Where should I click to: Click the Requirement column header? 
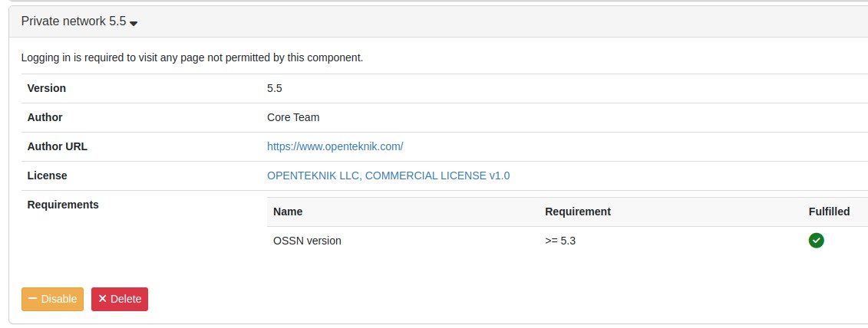pos(577,212)
